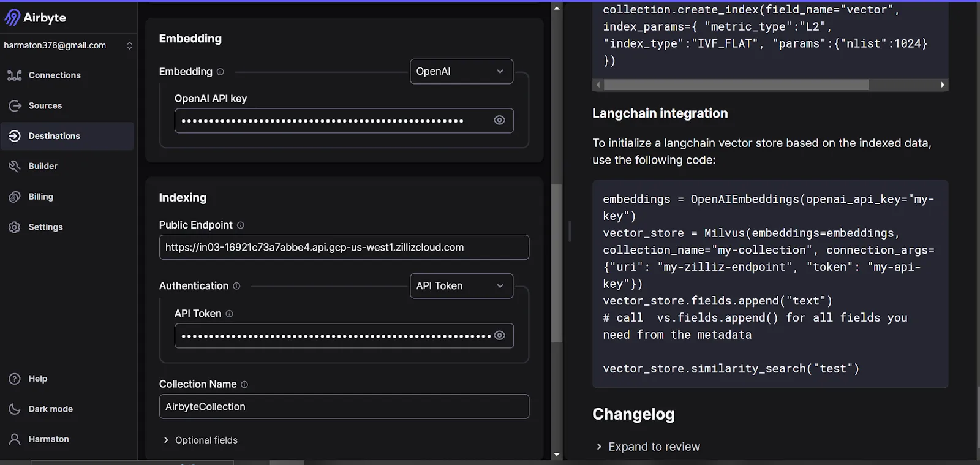Image resolution: width=980 pixels, height=465 pixels.
Task: Toggle Dark mode in the sidebar
Action: pos(67,409)
